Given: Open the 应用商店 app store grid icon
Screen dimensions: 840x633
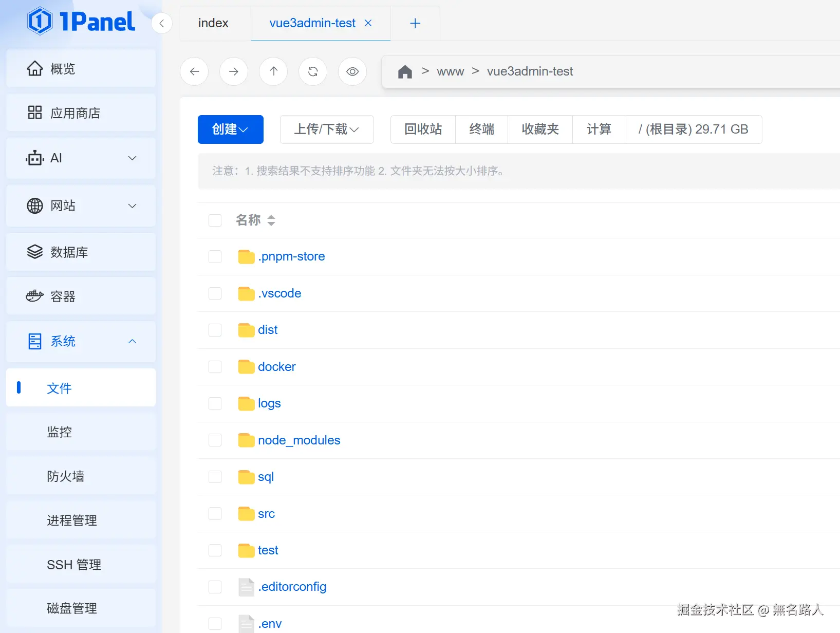Looking at the screenshot, I should (35, 113).
